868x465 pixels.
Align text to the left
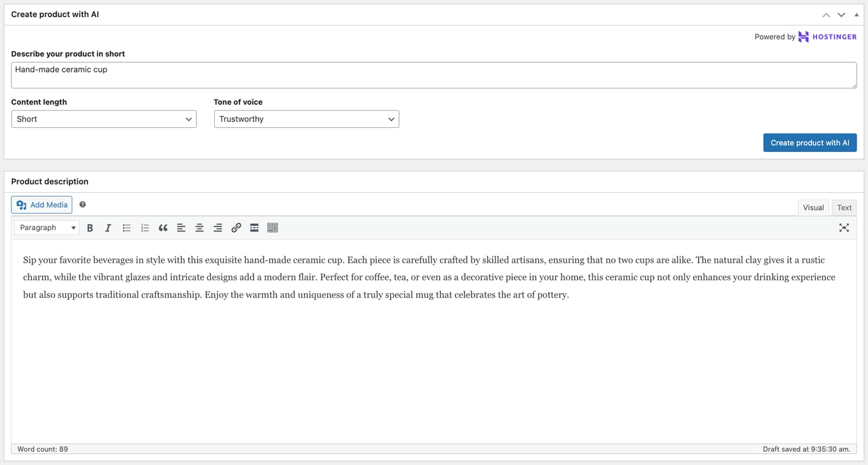(x=181, y=227)
